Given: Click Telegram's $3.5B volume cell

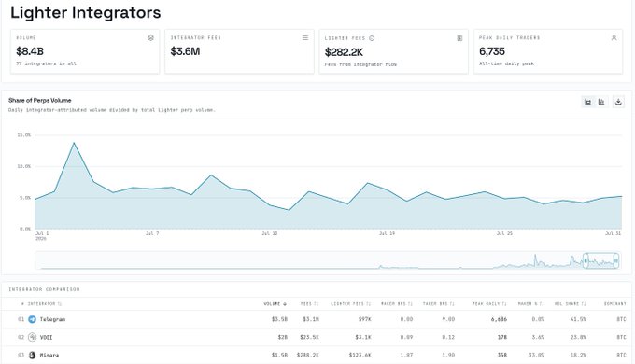Looking at the screenshot, I should pyautogui.click(x=279, y=319).
